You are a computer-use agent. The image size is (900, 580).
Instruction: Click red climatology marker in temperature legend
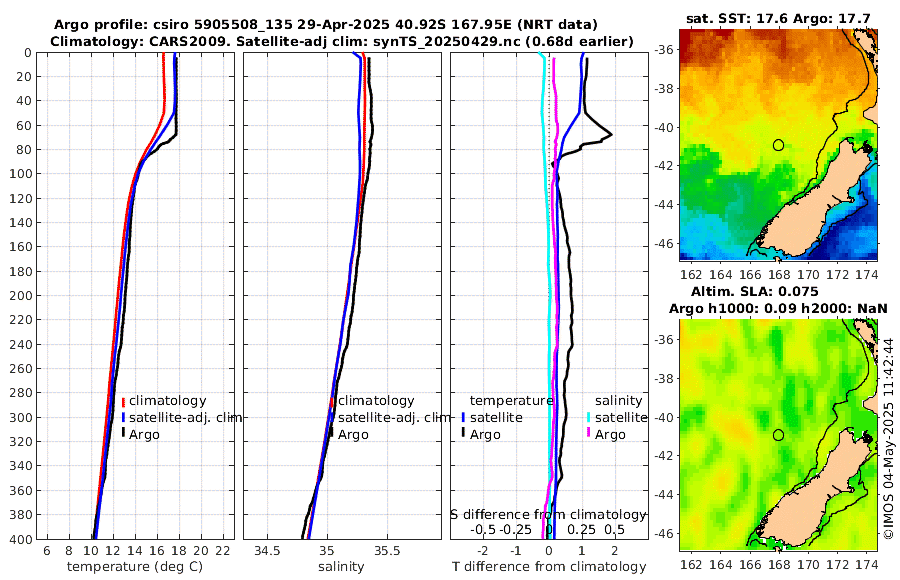pos(123,401)
